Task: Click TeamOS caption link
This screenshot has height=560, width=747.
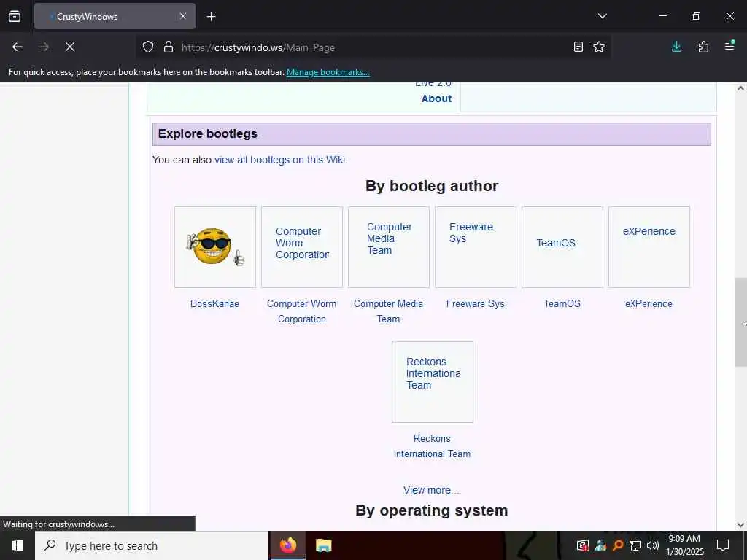Action: (562, 304)
